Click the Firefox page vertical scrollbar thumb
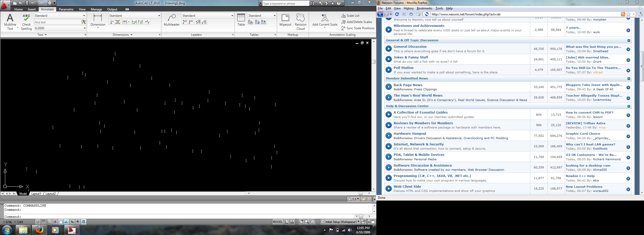Viewport: 644px width, 235px height. 641,66
